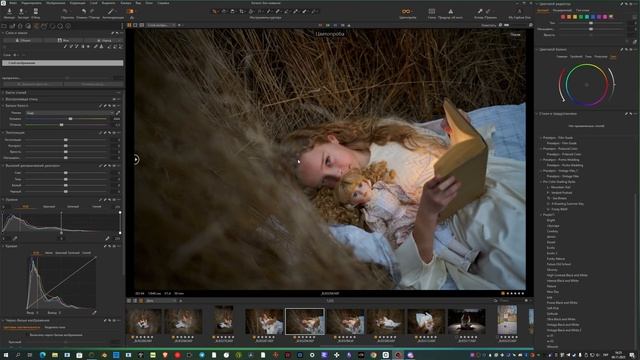
Task: Toggle the left panel collapse arrow
Action: tap(136, 159)
